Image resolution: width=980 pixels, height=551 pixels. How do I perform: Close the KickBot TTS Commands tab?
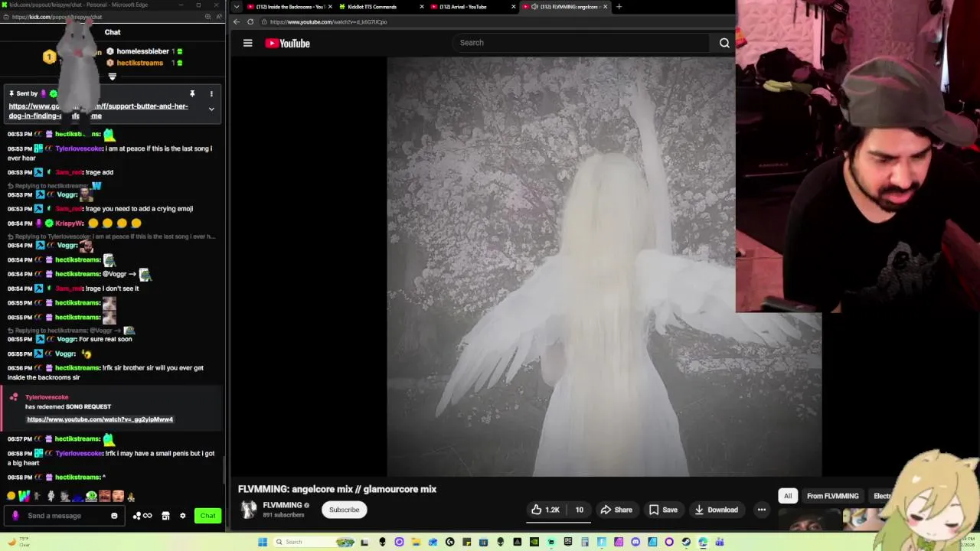421,7
